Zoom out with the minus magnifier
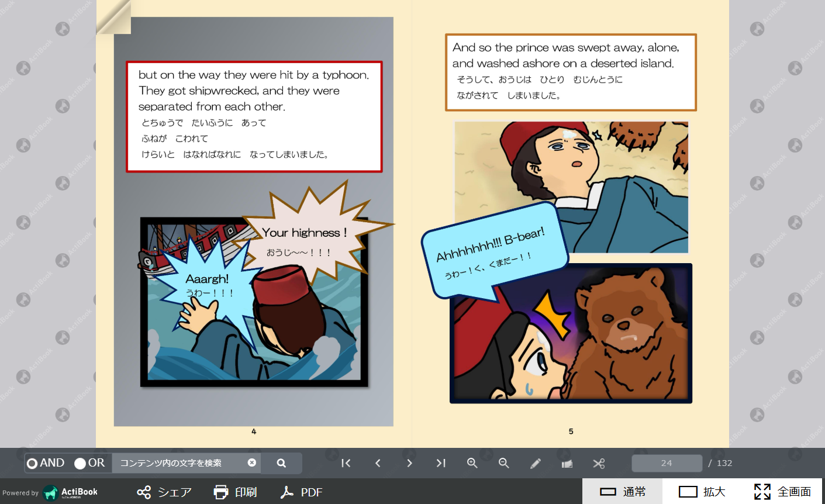 [504, 463]
